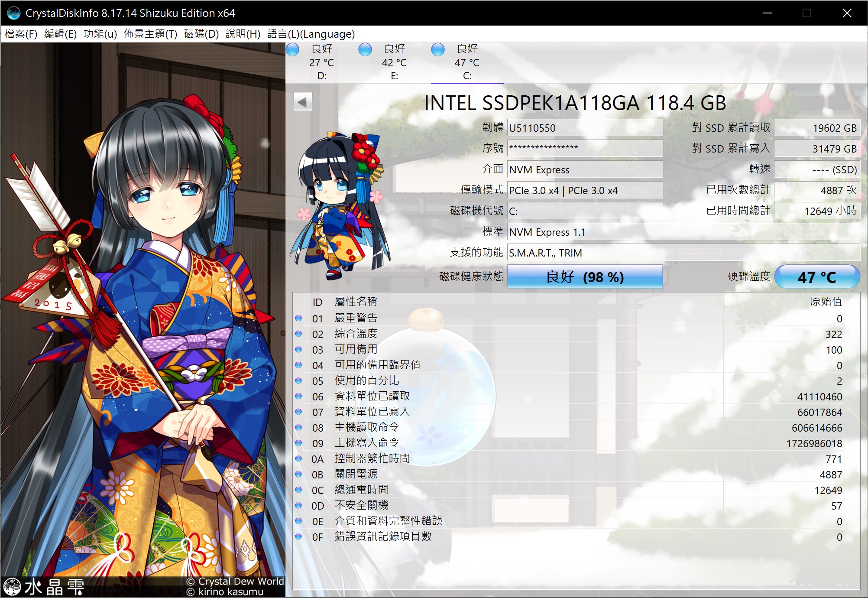Click the 良好 (98 %) health status button
The width and height of the screenshot is (868, 598).
585,276
